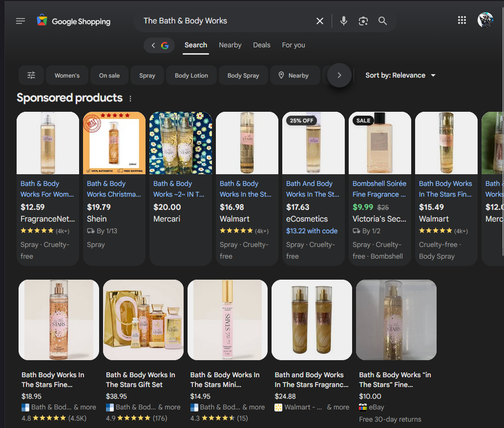This screenshot has height=428, width=504.
Task: Open Sponsored products more options menu
Action: pos(130,99)
